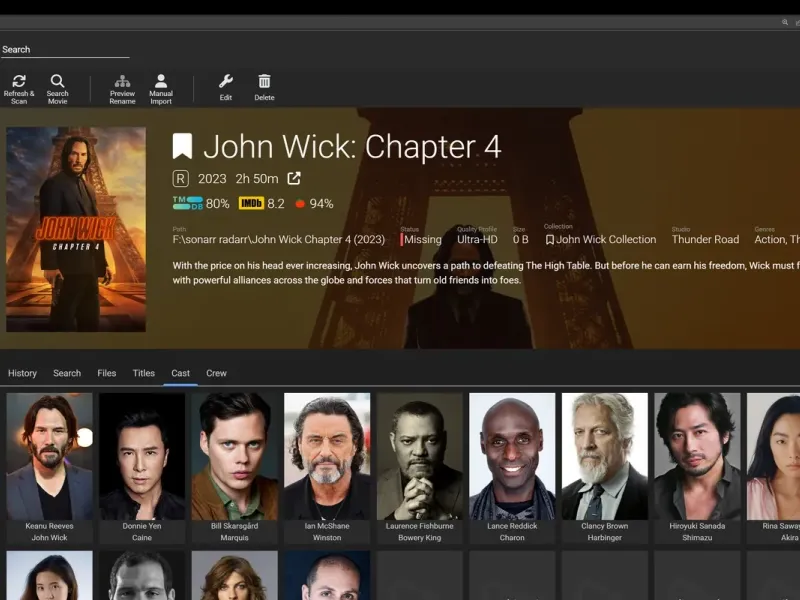Click the Shimazu character name
Screen dimensions: 800x600
click(697, 538)
